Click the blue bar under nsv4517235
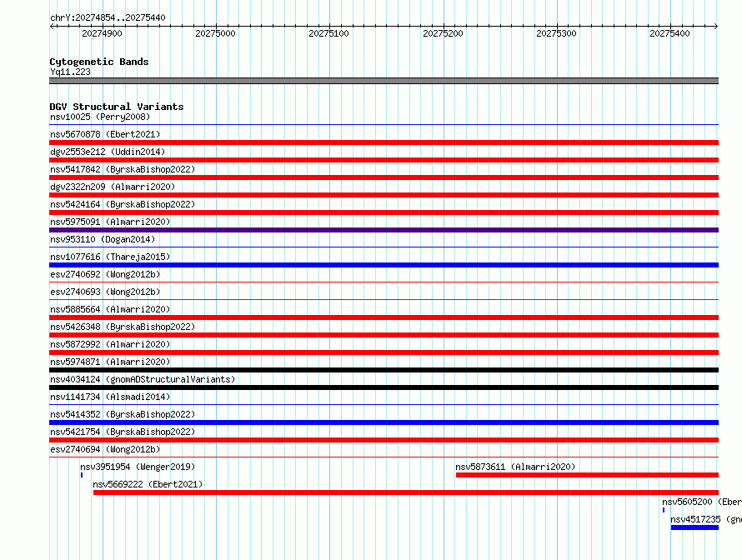The height and width of the screenshot is (560, 742). 694,527
